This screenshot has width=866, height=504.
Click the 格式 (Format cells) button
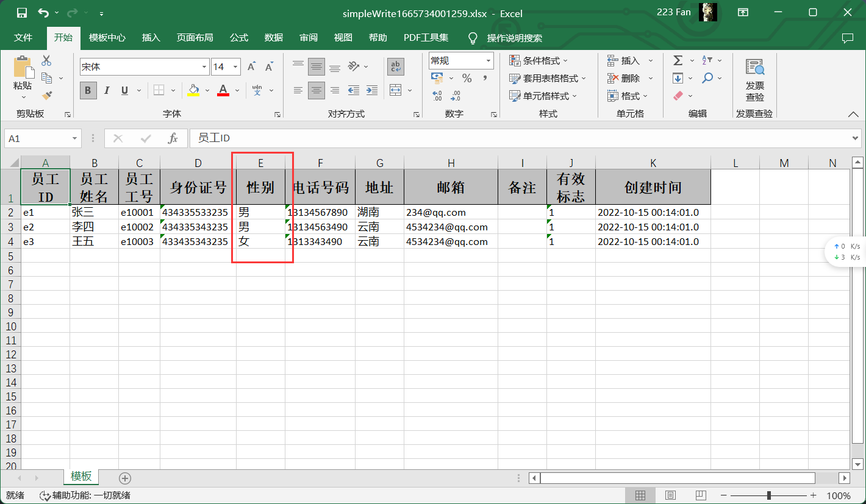628,96
